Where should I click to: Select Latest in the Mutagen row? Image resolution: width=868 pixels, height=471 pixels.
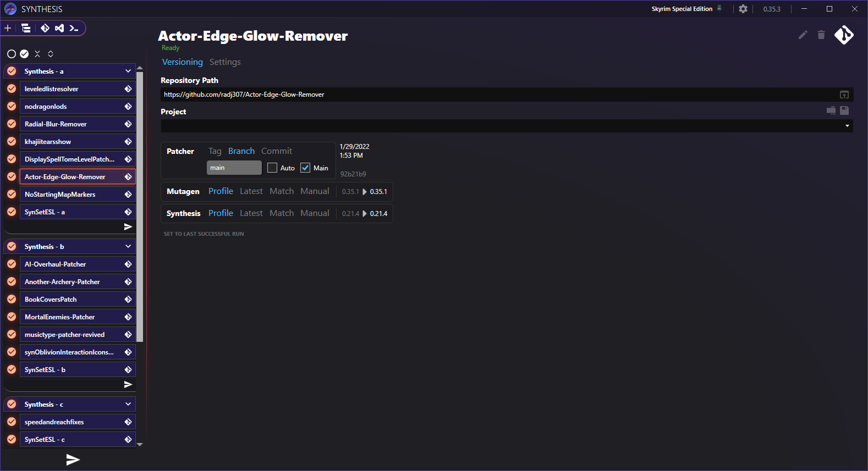click(x=251, y=191)
